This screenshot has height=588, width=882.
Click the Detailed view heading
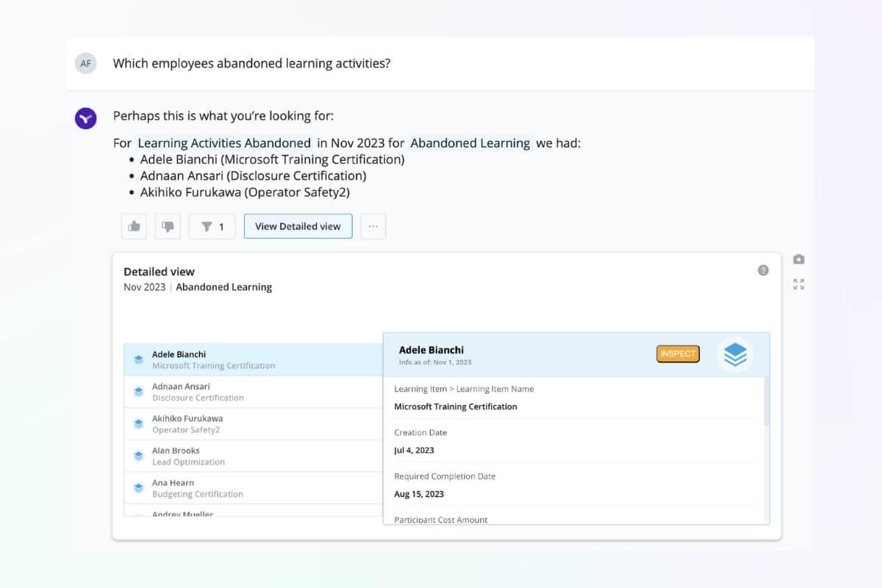[x=159, y=272]
